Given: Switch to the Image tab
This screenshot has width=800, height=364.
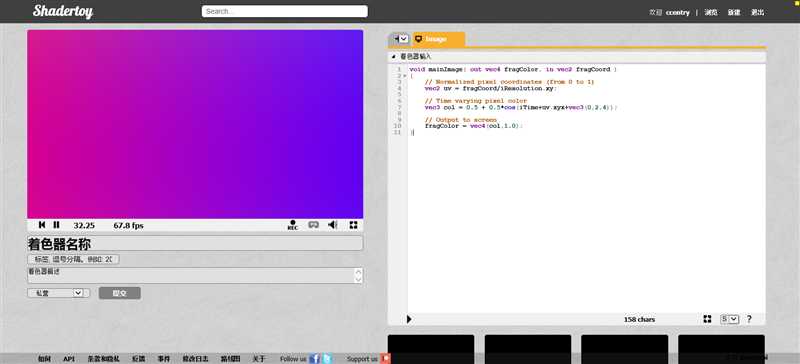Looking at the screenshot, I should pyautogui.click(x=439, y=39).
